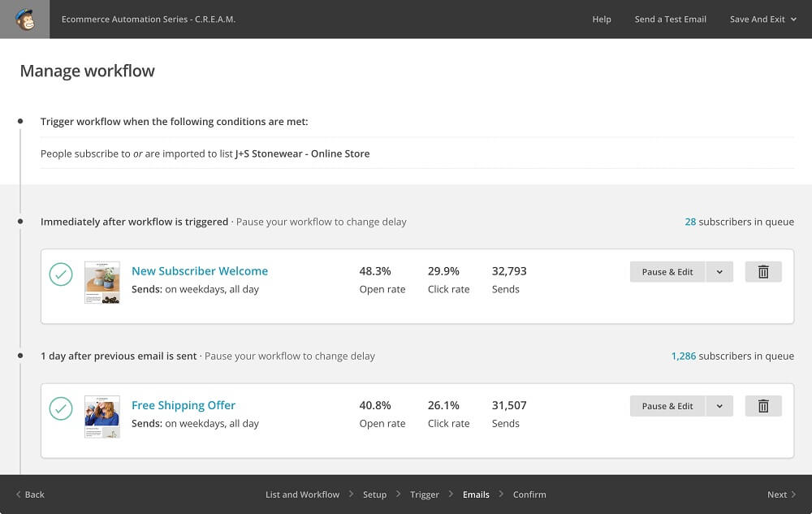This screenshot has height=514, width=812.
Task: Delete the New Subscriber Welcome email
Action: pyautogui.click(x=763, y=271)
